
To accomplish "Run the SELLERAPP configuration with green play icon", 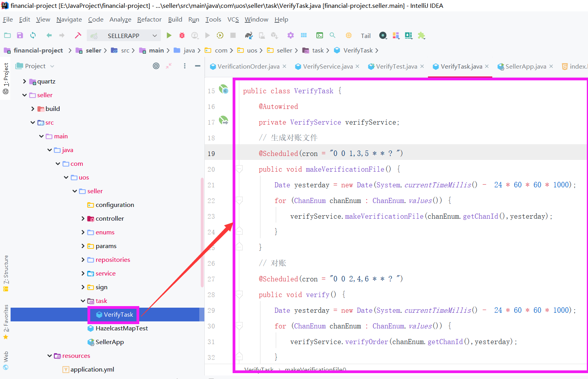I will click(x=169, y=35).
